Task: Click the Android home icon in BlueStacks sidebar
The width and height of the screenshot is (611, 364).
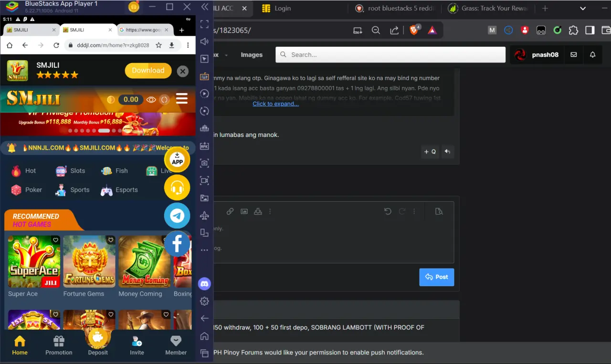Action: point(204,336)
